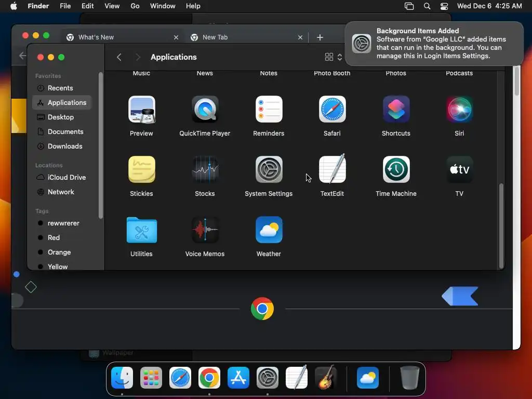
Task: Open the Utilities folder
Action: (141, 230)
